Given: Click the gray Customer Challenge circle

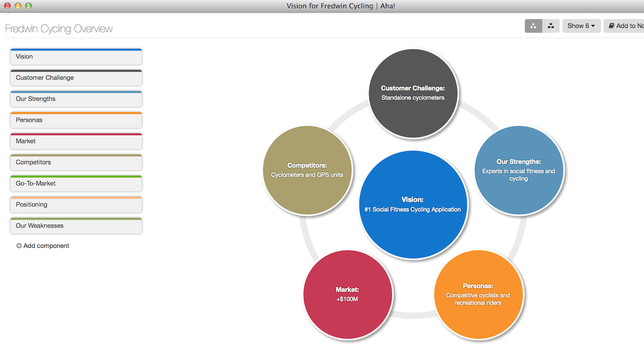Looking at the screenshot, I should (413, 93).
